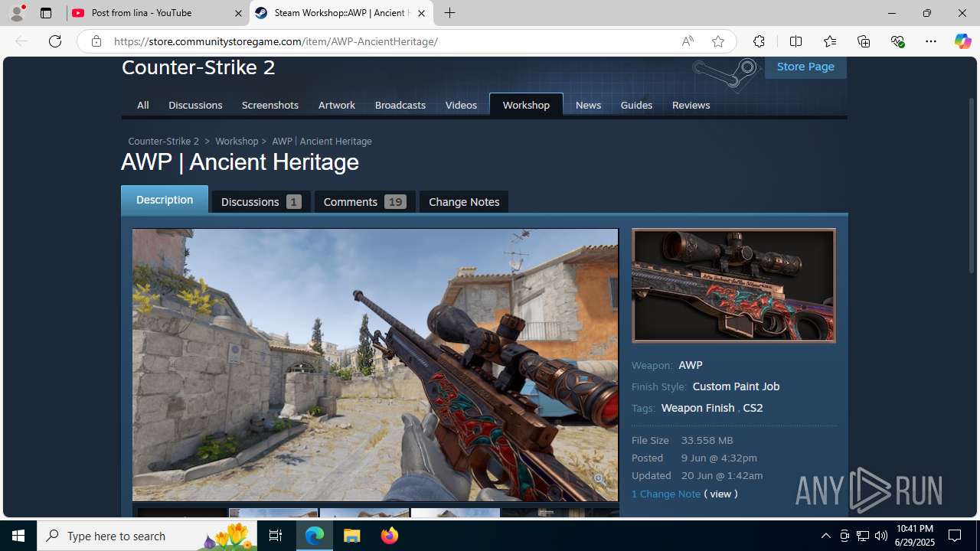Open item Discussions tab with 1 post
The height and width of the screenshot is (551, 980).
pyautogui.click(x=261, y=202)
